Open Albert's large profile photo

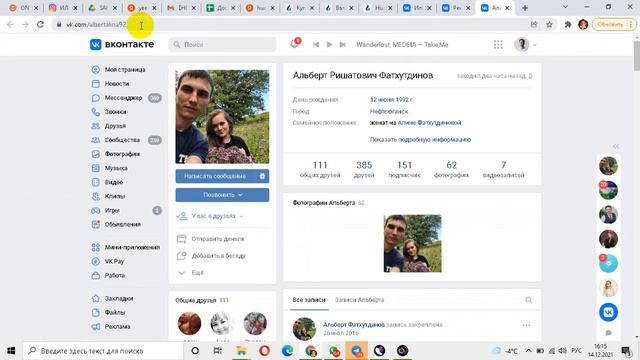coord(222,117)
